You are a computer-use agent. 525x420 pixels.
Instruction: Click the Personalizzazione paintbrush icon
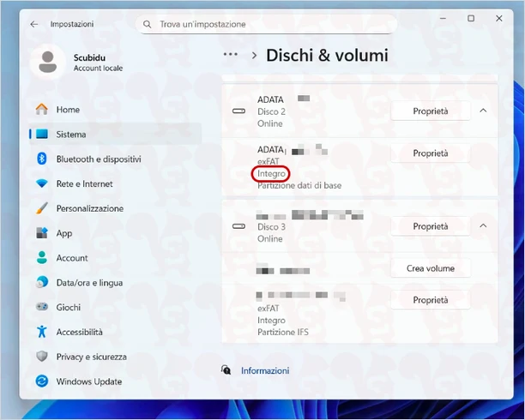tap(42, 208)
